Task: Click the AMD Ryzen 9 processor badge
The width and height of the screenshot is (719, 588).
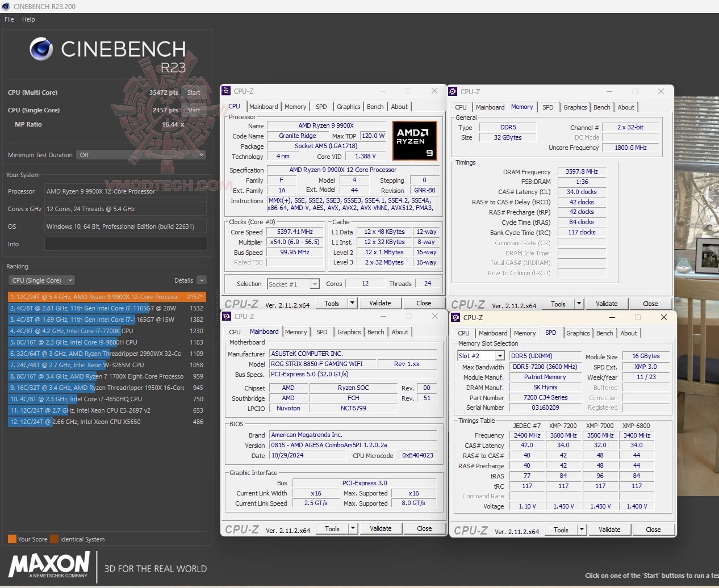Action: click(x=415, y=140)
